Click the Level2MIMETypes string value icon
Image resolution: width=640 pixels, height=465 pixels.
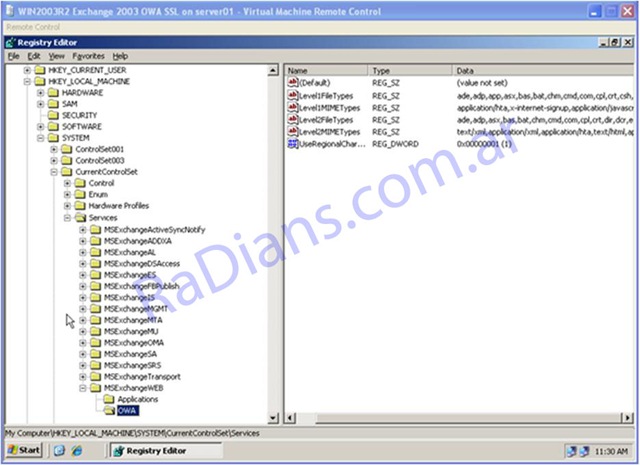pos(292,132)
